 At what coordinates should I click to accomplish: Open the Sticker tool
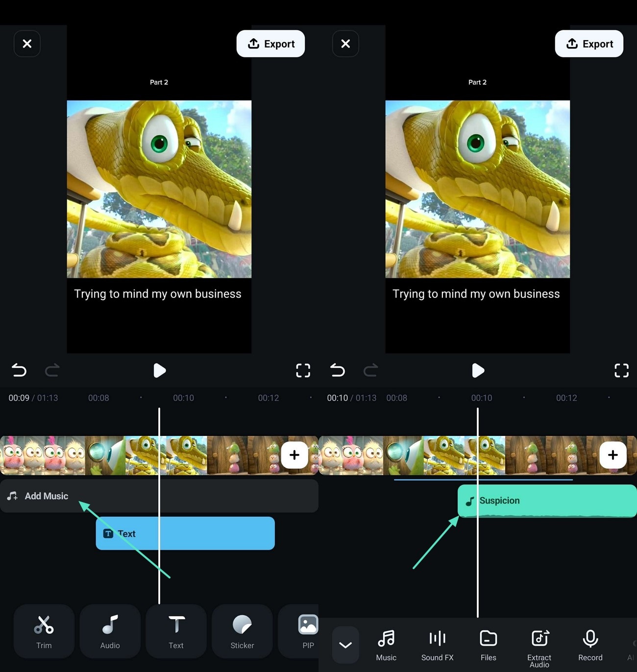tap(242, 631)
